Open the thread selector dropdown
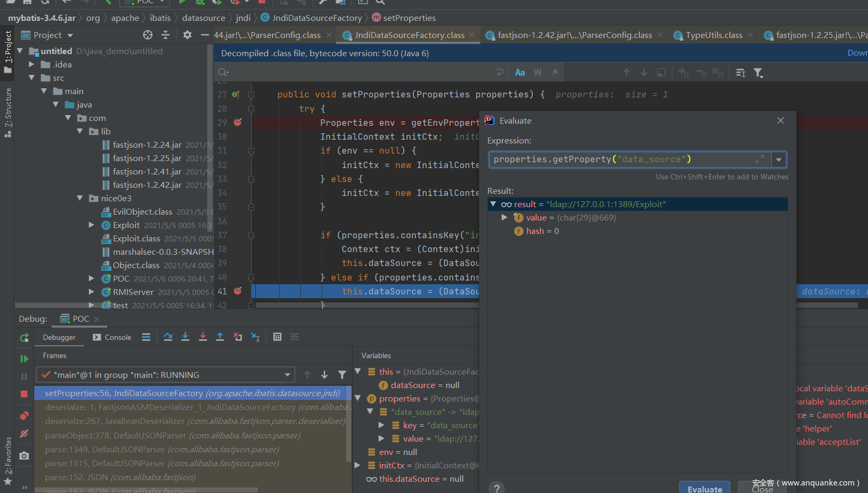Viewport: 868px width, 493px height. point(287,375)
